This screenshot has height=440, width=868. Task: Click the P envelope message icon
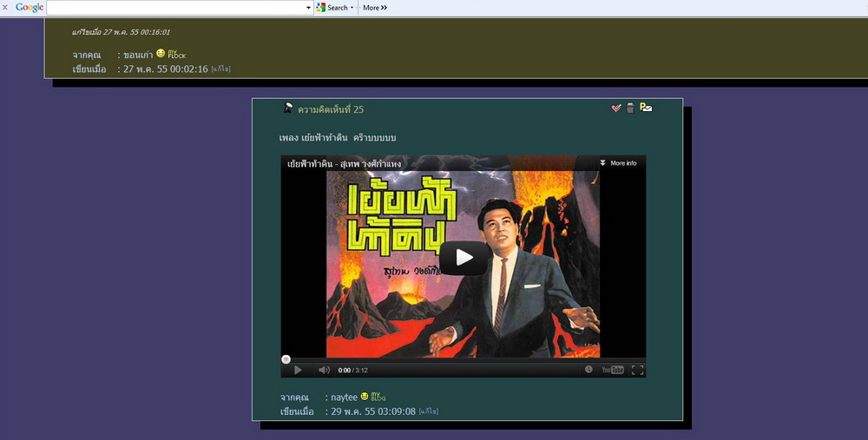(x=646, y=108)
